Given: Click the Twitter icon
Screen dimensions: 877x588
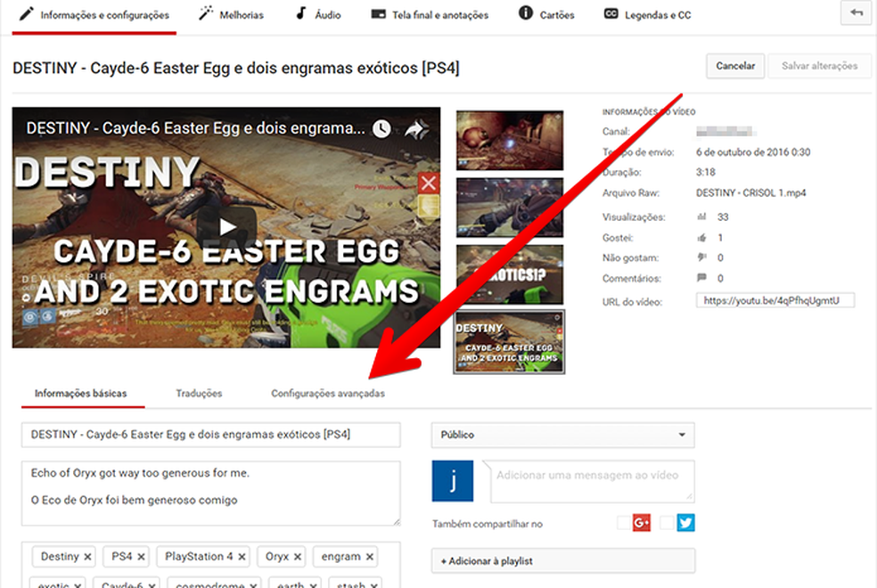Looking at the screenshot, I should pos(685,523).
